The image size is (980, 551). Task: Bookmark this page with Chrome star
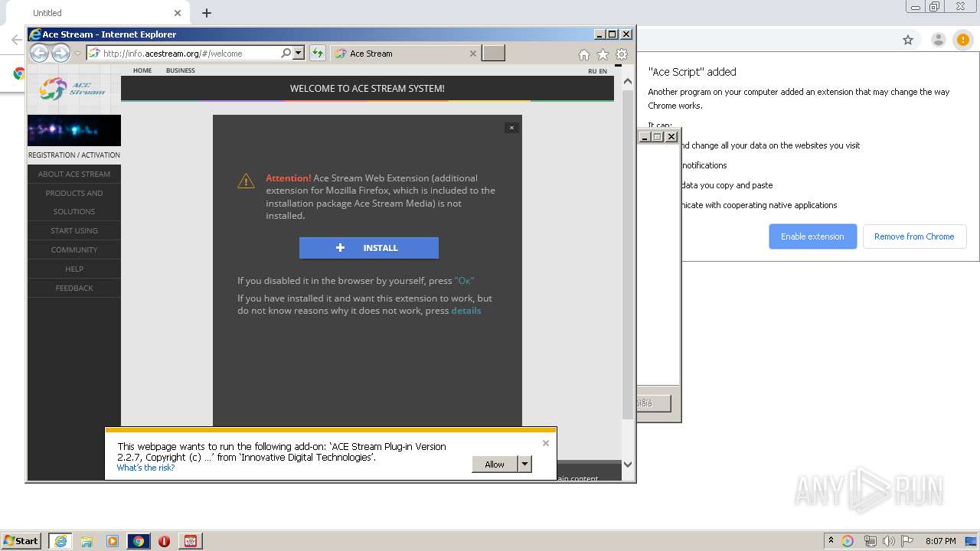(908, 41)
